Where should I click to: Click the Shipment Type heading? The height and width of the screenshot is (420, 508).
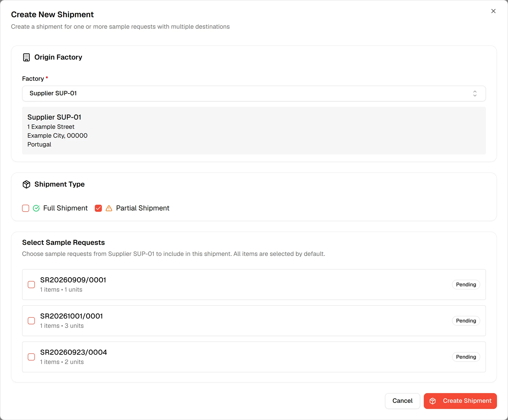pos(60,184)
